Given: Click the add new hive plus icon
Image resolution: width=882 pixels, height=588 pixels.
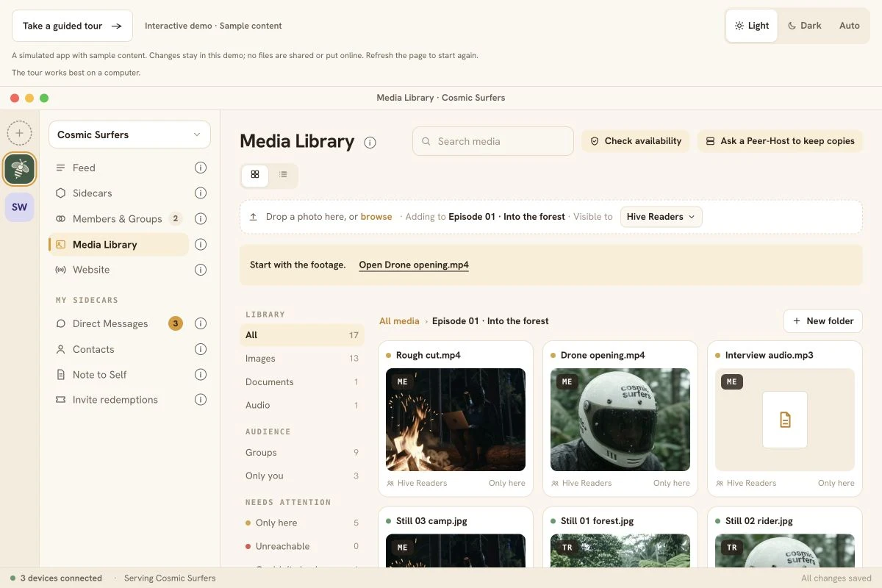Looking at the screenshot, I should 19,133.
